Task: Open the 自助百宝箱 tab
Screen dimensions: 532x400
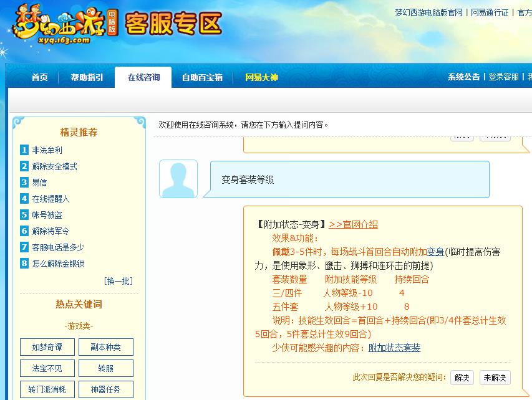Action: 202,77
